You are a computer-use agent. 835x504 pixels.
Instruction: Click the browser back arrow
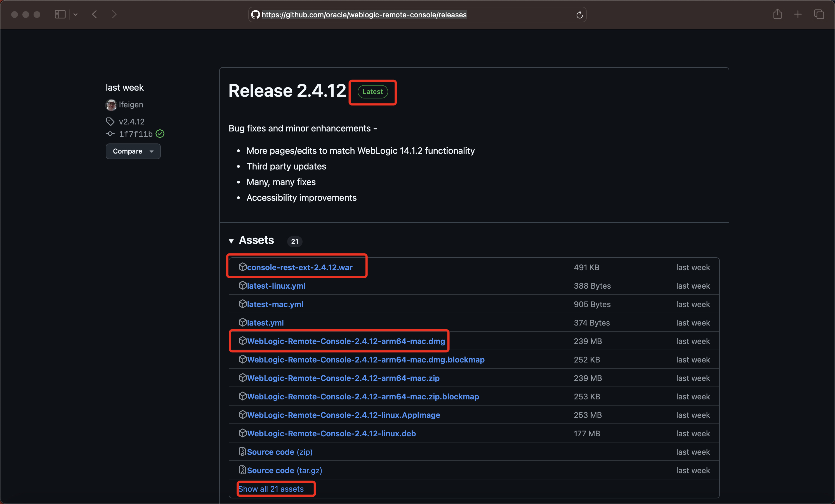(x=95, y=14)
